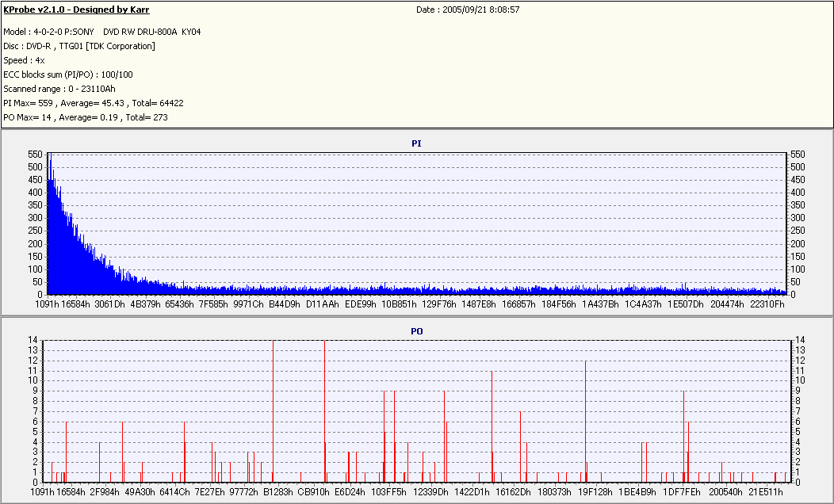
Task: Click the PO spike of 11 near 1422D1h
Action: coord(492,426)
